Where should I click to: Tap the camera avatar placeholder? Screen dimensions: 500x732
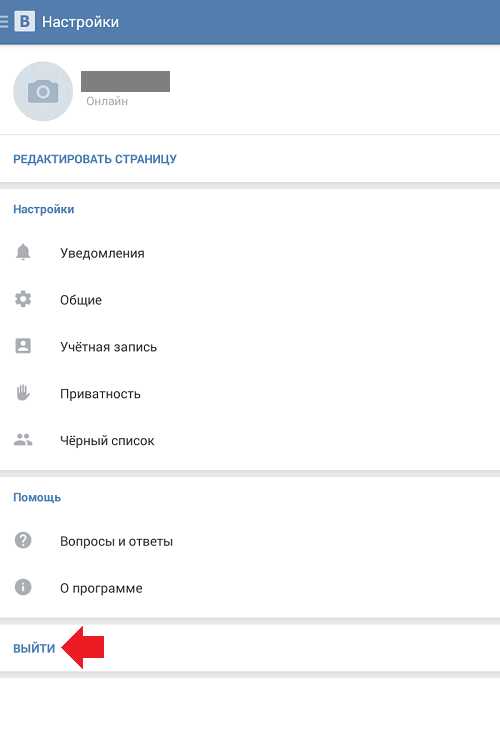[43, 91]
